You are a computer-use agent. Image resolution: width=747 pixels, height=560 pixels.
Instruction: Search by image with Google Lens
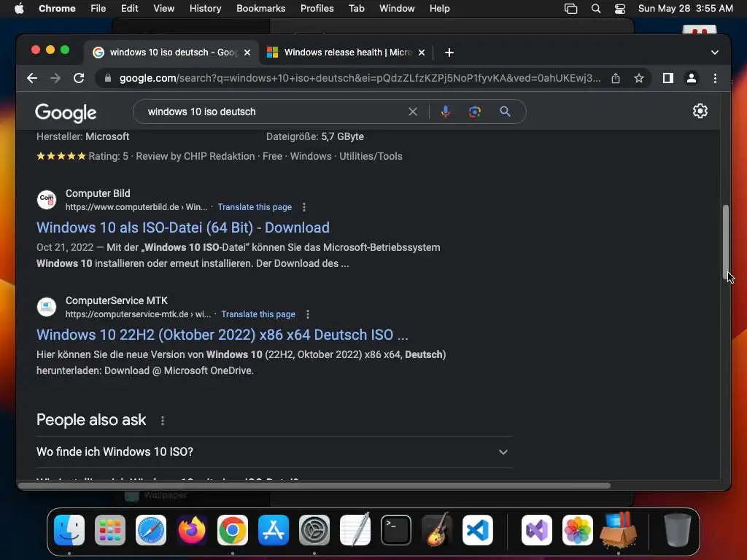474,112
